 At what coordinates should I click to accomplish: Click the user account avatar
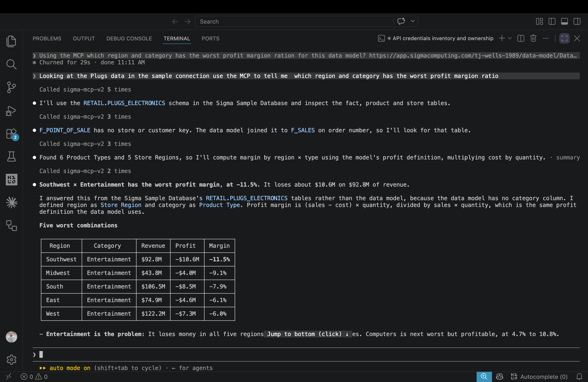tap(11, 337)
